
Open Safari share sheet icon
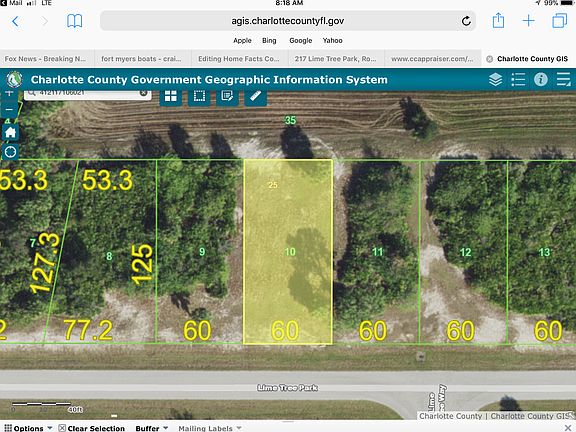pyautogui.click(x=498, y=20)
